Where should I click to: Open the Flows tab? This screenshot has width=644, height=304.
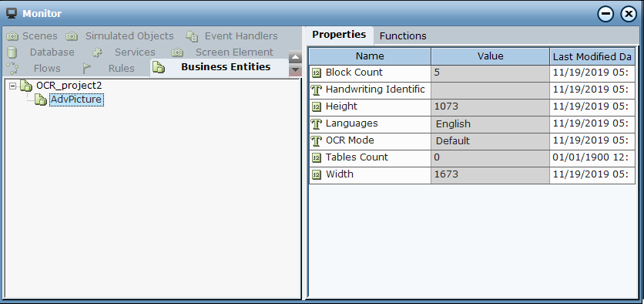(x=34, y=69)
